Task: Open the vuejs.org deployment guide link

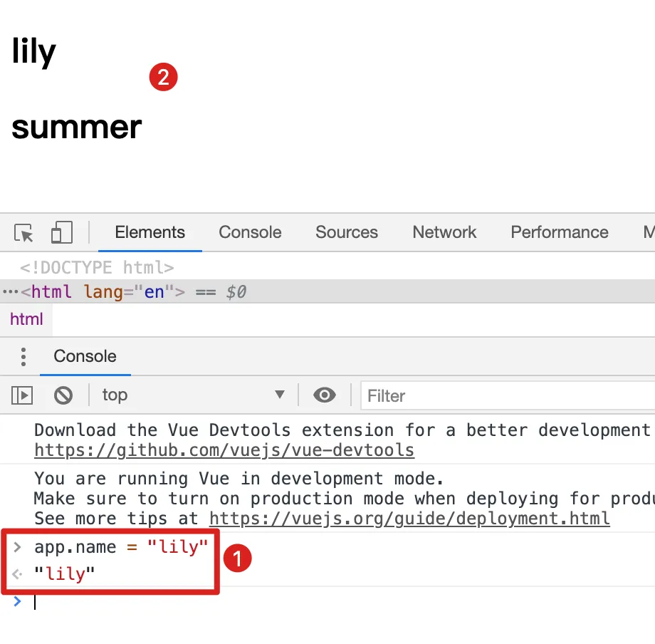Action: tap(409, 519)
